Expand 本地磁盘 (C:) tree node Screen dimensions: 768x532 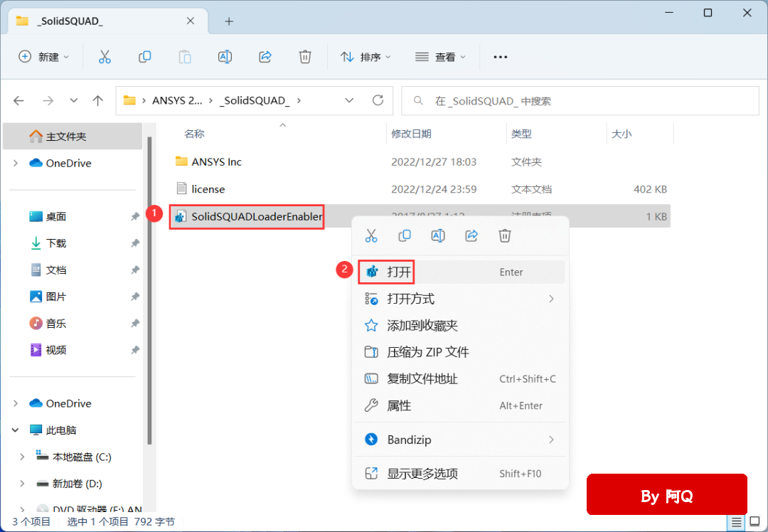[x=21, y=457]
